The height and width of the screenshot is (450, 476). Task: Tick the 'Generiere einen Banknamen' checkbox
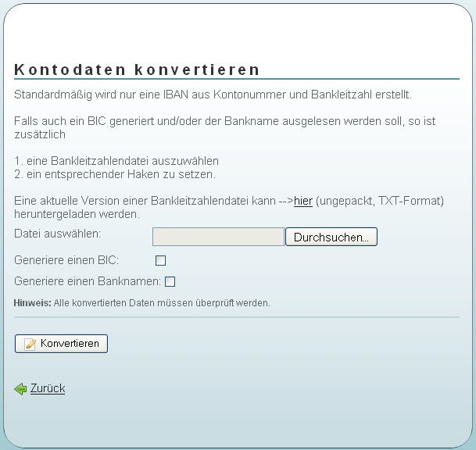(x=170, y=281)
